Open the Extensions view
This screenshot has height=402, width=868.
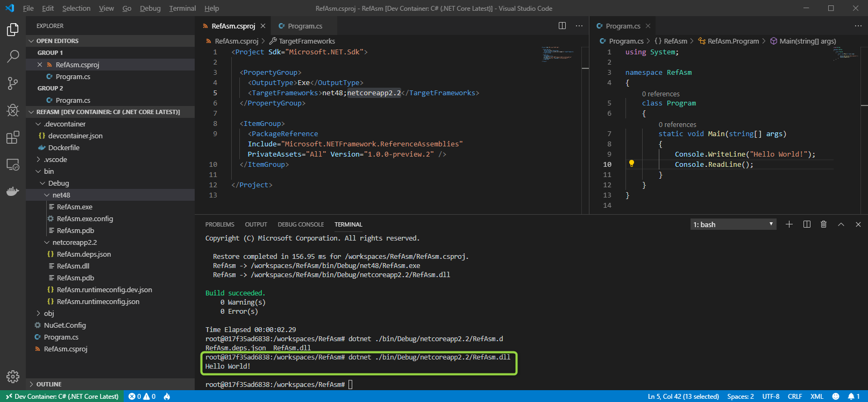[x=13, y=137]
